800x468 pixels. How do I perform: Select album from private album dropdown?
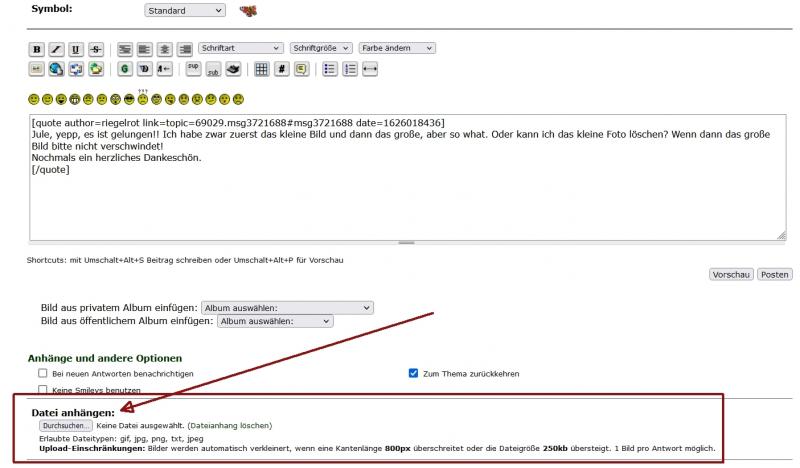click(x=287, y=307)
